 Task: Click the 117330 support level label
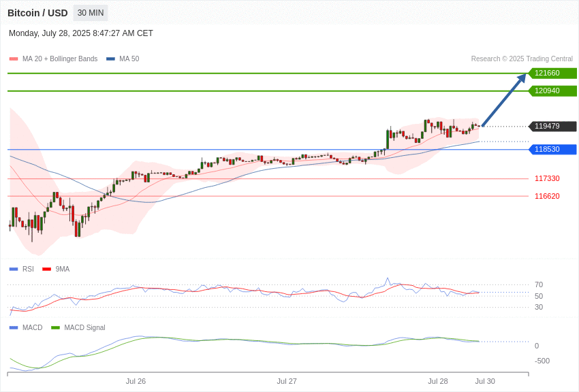(547, 178)
